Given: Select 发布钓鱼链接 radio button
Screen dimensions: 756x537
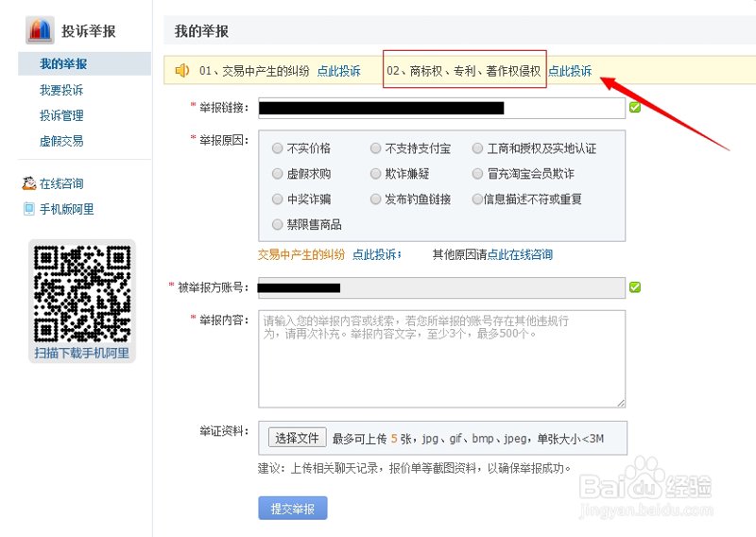Looking at the screenshot, I should pyautogui.click(x=375, y=199).
